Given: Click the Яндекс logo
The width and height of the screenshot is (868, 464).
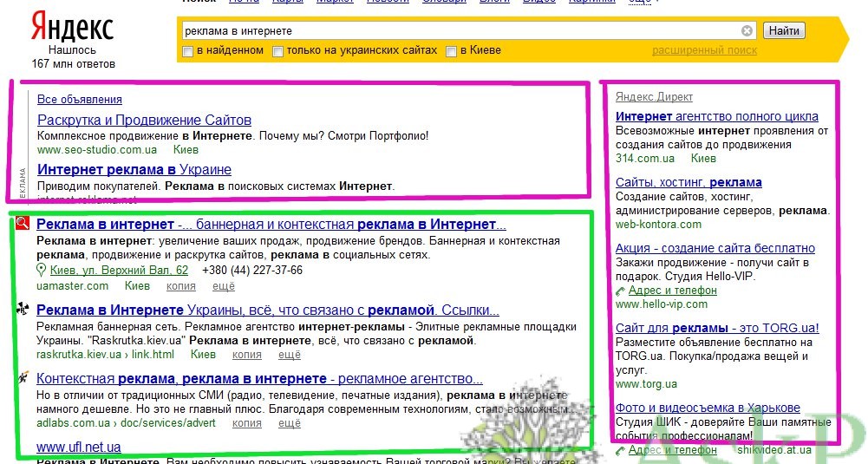Looking at the screenshot, I should pos(72,27).
